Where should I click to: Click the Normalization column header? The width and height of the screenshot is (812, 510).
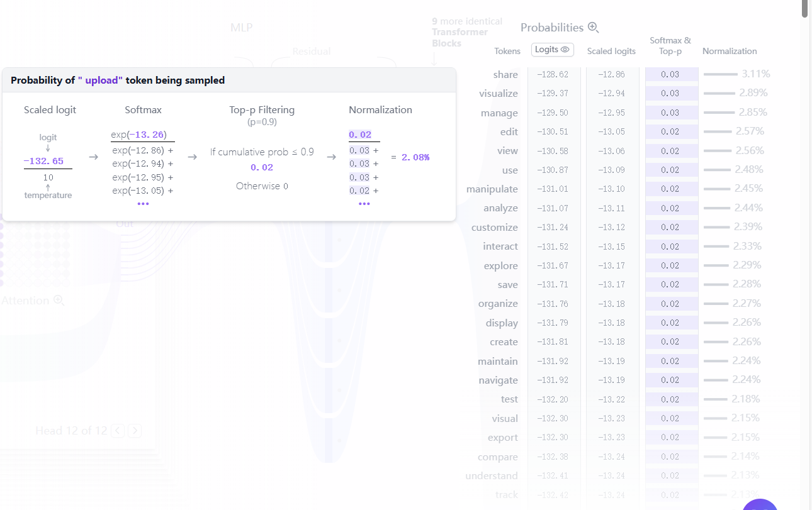[730, 51]
